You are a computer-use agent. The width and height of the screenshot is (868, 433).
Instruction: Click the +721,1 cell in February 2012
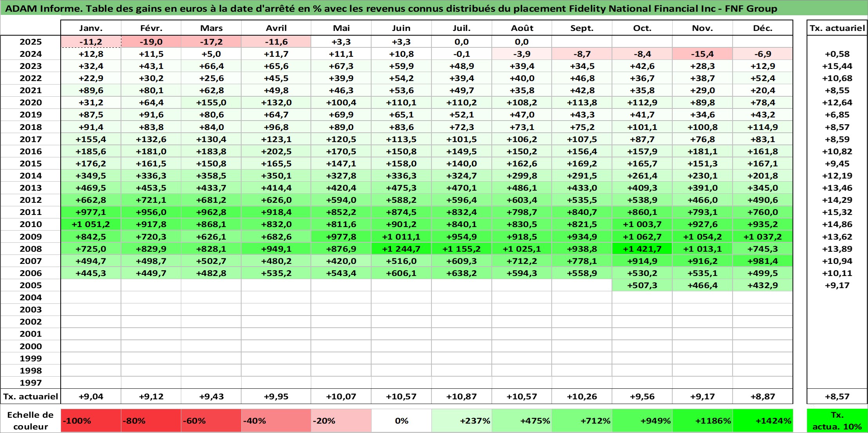(151, 200)
